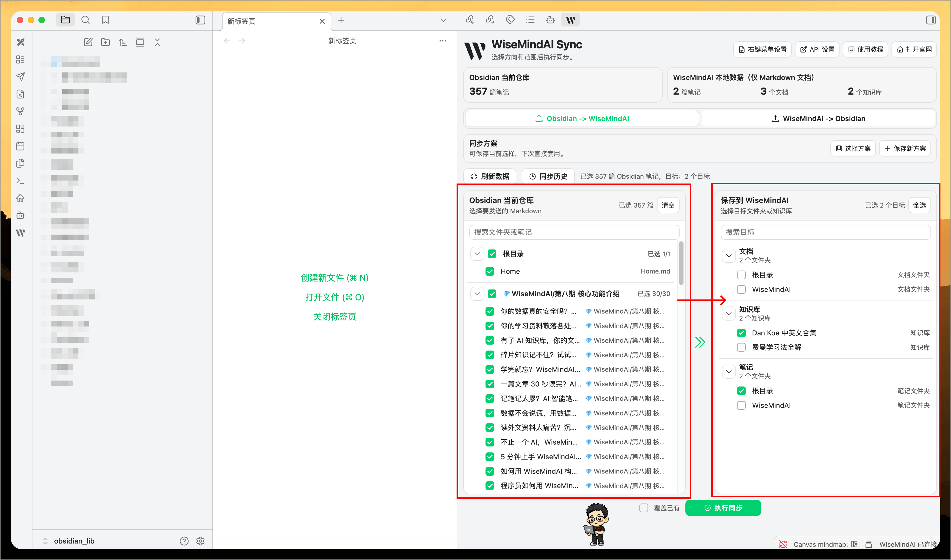Image resolution: width=951 pixels, height=560 pixels.
Task: Open more options for the new tab
Action: pyautogui.click(x=443, y=41)
